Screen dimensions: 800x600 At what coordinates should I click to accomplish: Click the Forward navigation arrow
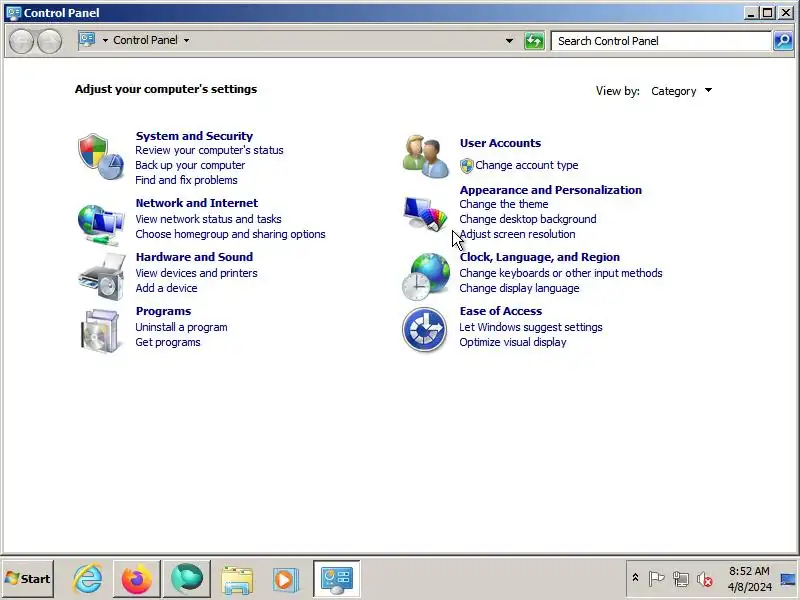pyautogui.click(x=49, y=41)
